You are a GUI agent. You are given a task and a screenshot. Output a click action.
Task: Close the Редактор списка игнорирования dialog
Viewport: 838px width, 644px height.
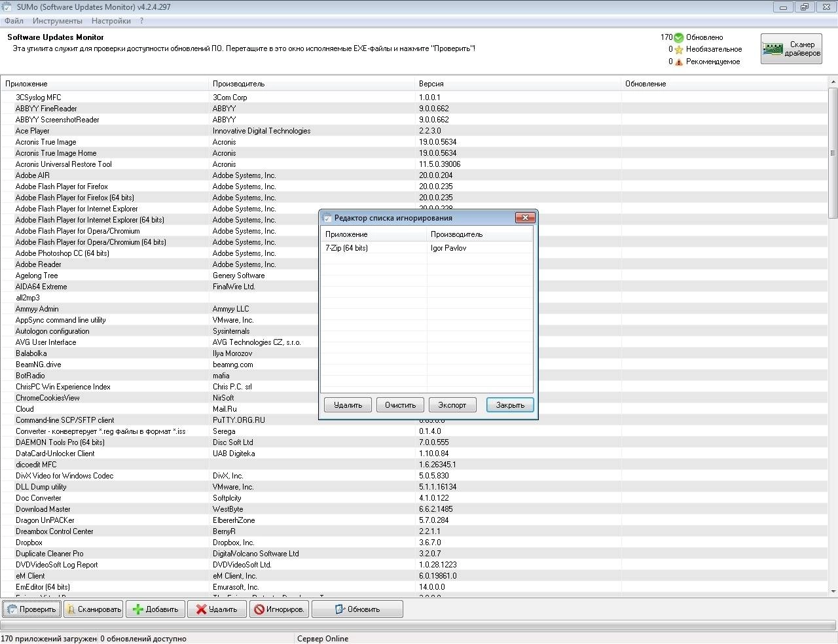coord(525,217)
